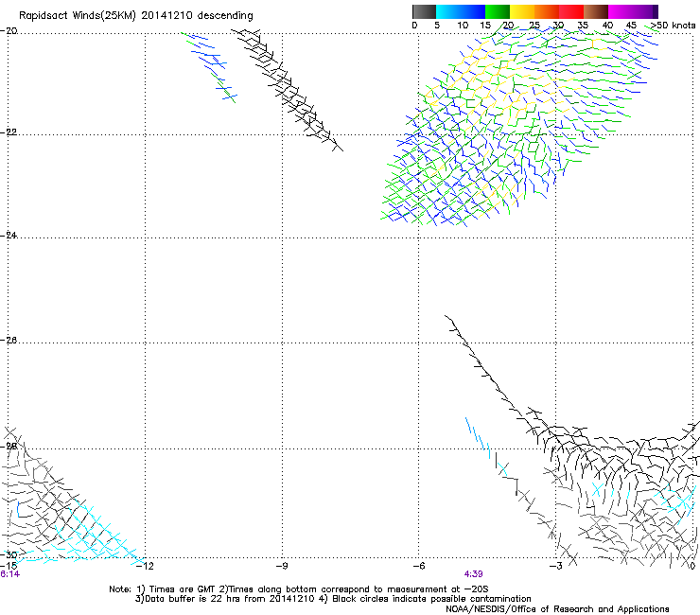700x615 pixels.
Task: Click the '-15' longitude axis label
Action: 9,566
